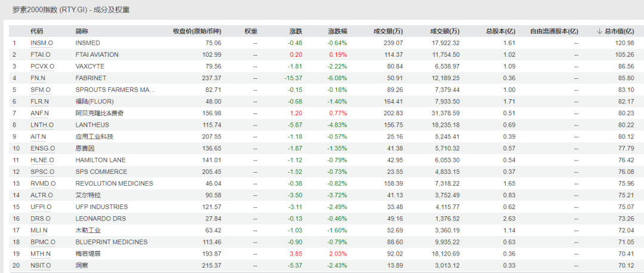Screen dimensions: 644x273
Task: Open stock code DRS.O
Action: tap(41, 218)
